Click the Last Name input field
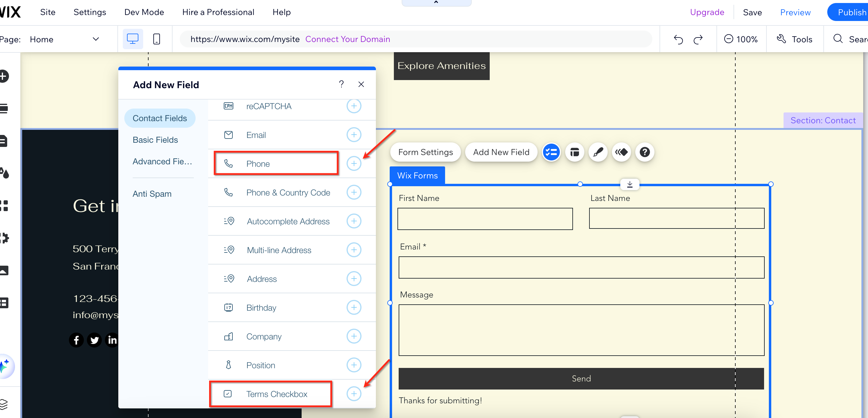868x418 pixels. point(677,218)
